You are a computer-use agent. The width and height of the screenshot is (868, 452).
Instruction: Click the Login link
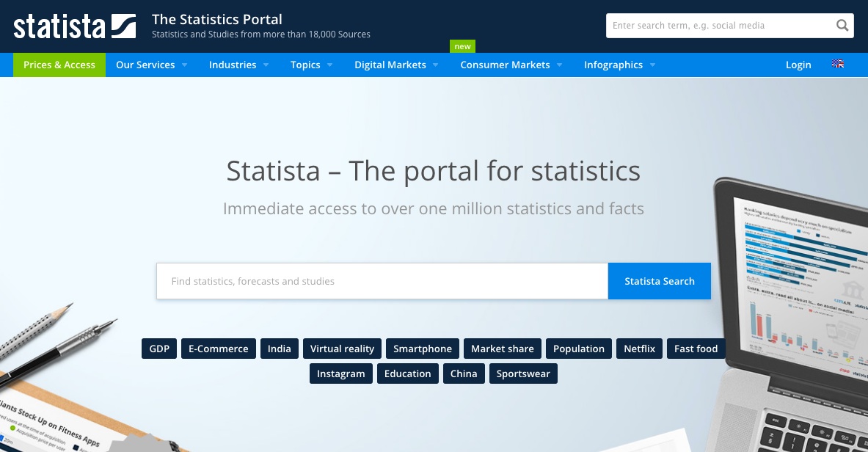coord(798,65)
